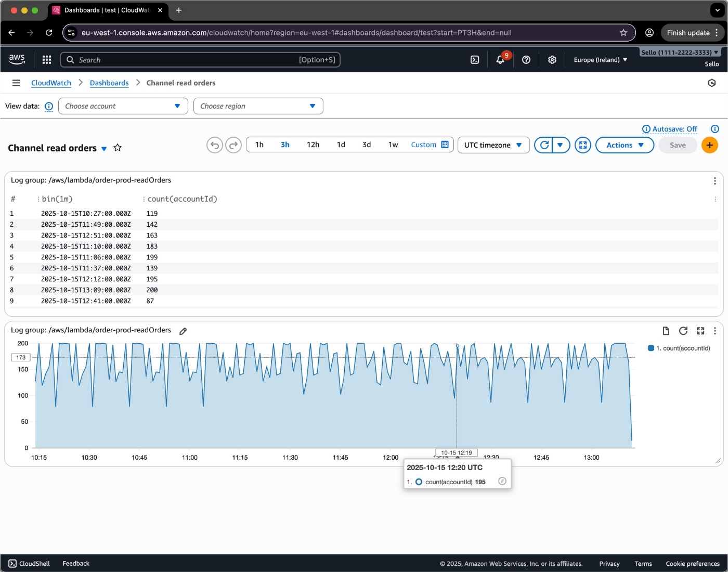Enlarge the line chart to fullscreen

pyautogui.click(x=700, y=331)
